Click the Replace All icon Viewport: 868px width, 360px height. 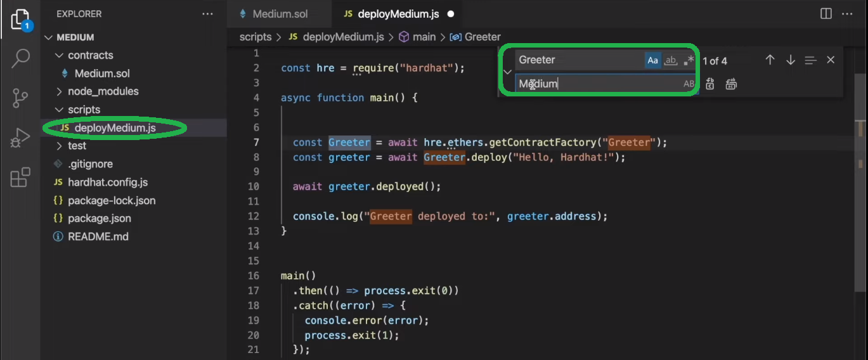click(x=731, y=84)
